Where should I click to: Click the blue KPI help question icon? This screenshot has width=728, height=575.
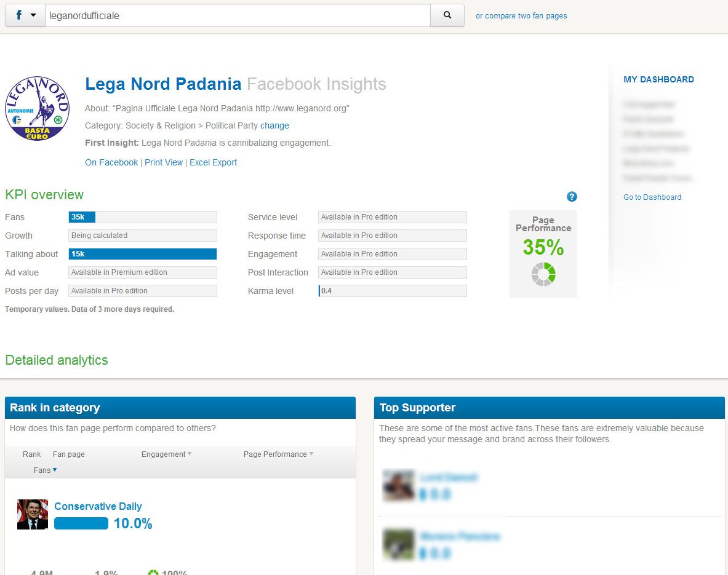pyautogui.click(x=572, y=197)
